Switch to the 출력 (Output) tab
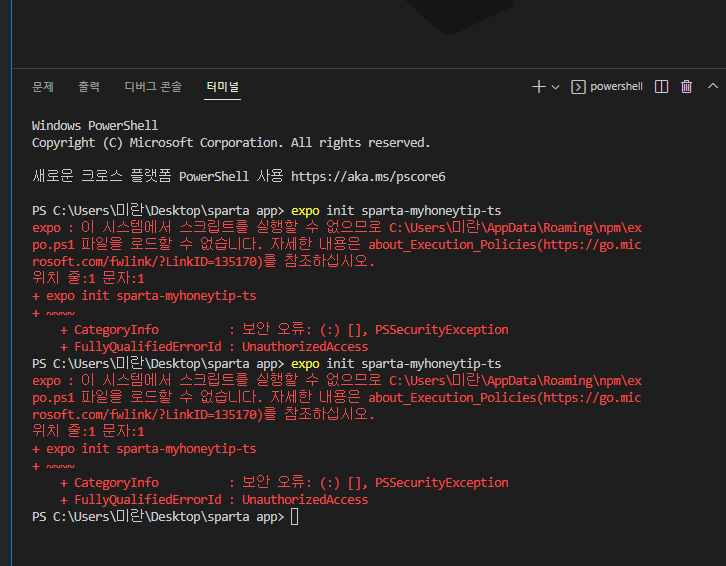726x566 pixels. click(x=88, y=87)
